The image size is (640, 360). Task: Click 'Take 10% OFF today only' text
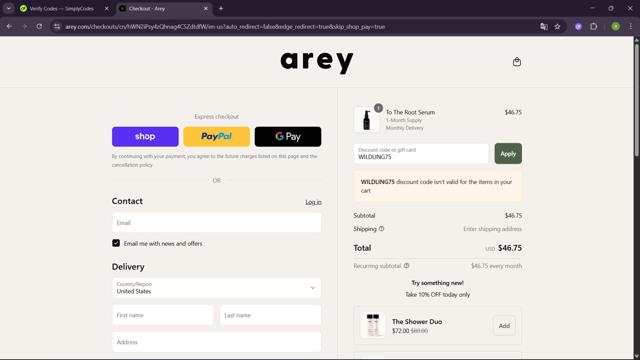(x=438, y=294)
